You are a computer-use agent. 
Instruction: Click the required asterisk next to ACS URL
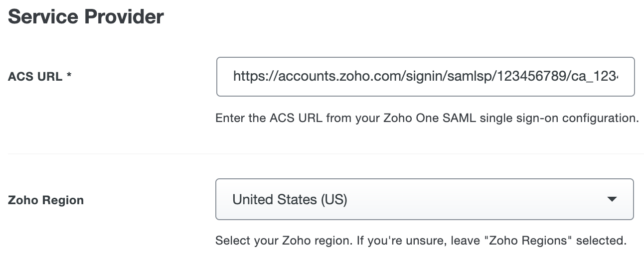click(69, 77)
